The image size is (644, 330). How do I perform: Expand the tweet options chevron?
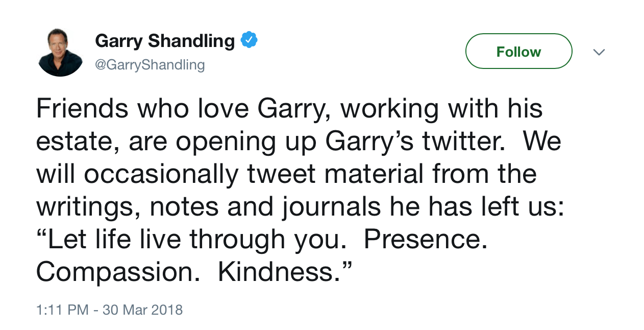[x=599, y=52]
